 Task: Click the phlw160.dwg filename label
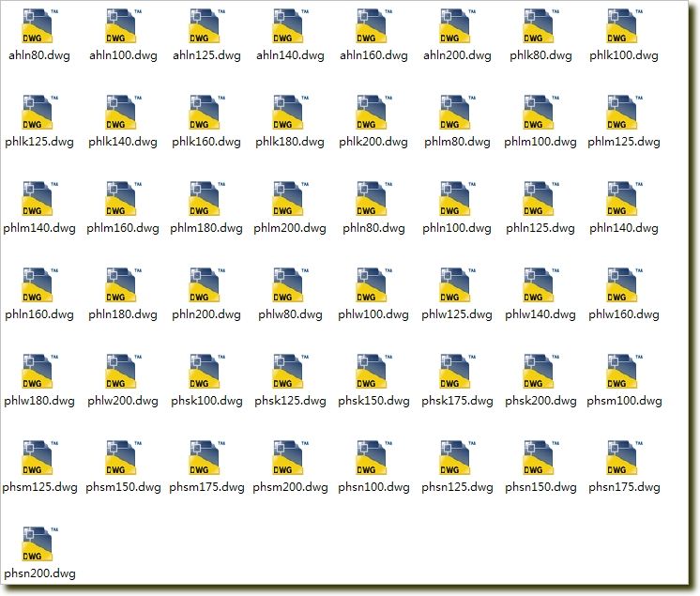tap(623, 314)
